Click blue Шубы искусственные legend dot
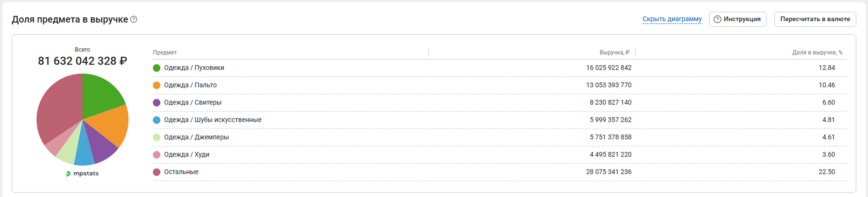 click(157, 120)
